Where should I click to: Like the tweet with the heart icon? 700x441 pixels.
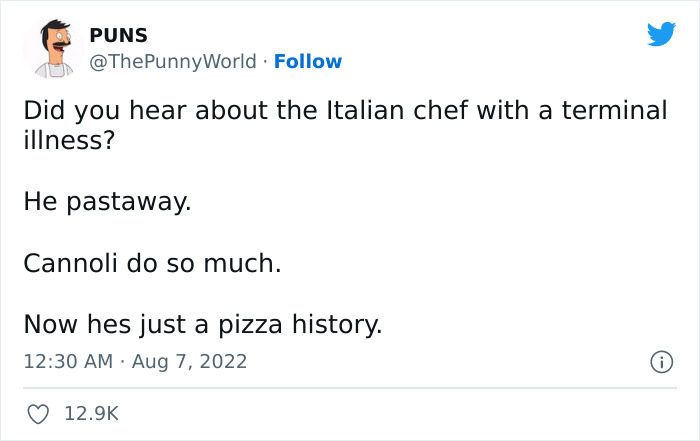37,412
